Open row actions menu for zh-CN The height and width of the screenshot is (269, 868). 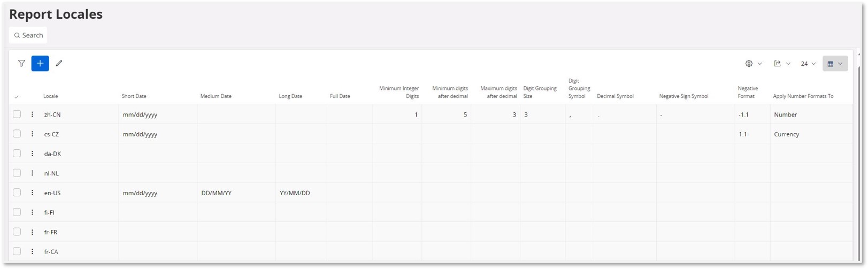(x=32, y=114)
